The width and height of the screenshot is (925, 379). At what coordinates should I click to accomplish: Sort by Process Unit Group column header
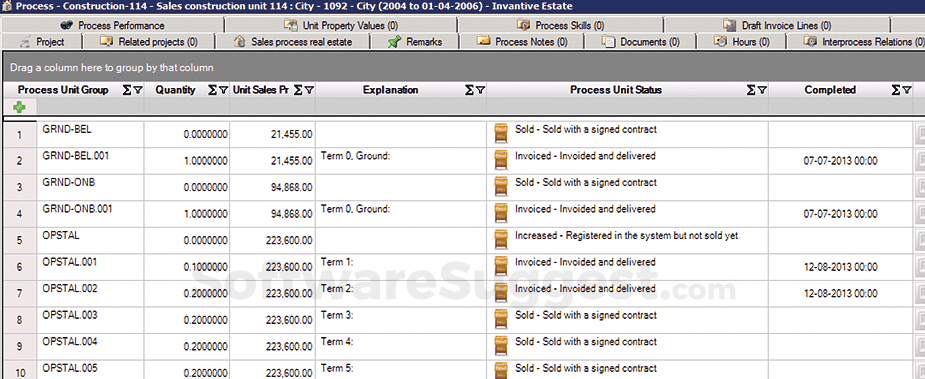pos(63,90)
